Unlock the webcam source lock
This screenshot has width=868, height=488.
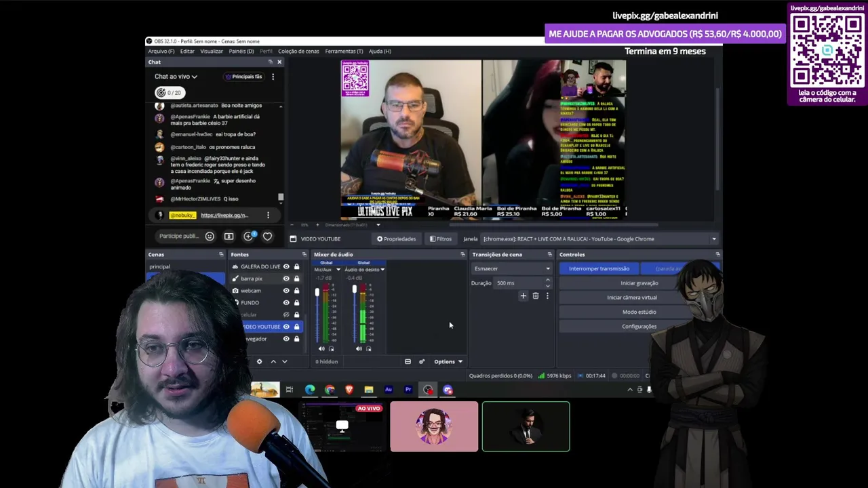296,290
